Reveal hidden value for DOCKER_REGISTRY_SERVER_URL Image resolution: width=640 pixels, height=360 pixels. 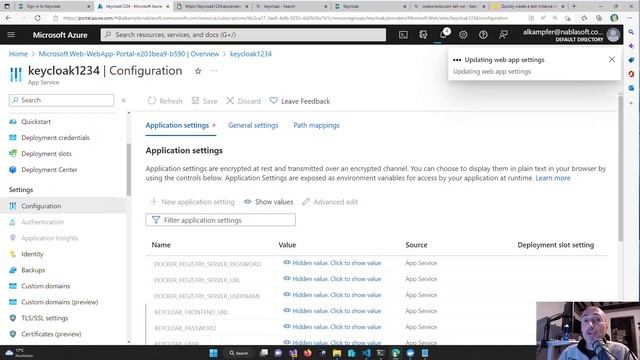[x=332, y=279]
